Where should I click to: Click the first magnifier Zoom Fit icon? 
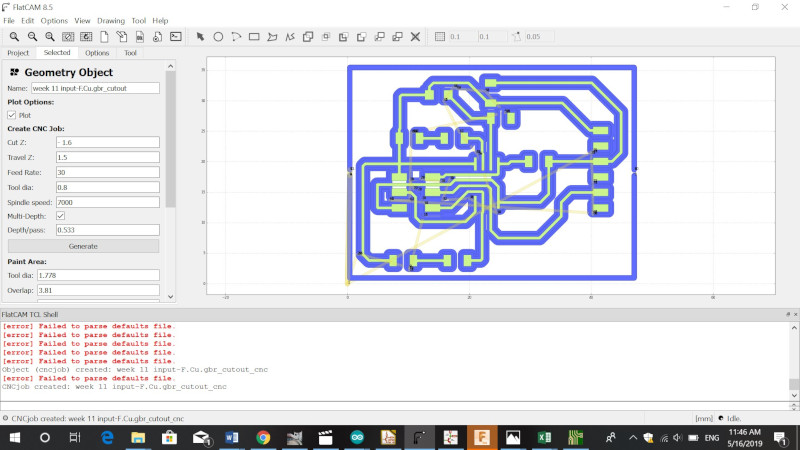tap(14, 37)
